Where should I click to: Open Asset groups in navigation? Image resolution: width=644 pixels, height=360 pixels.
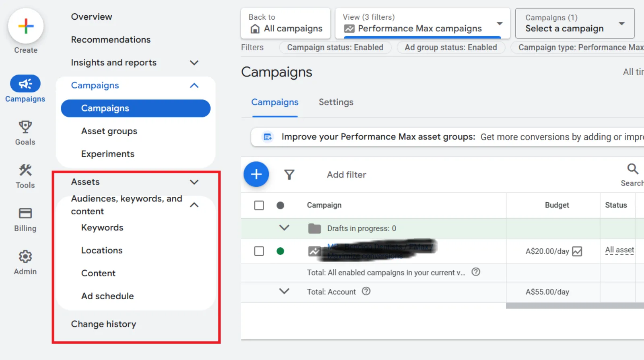point(109,131)
